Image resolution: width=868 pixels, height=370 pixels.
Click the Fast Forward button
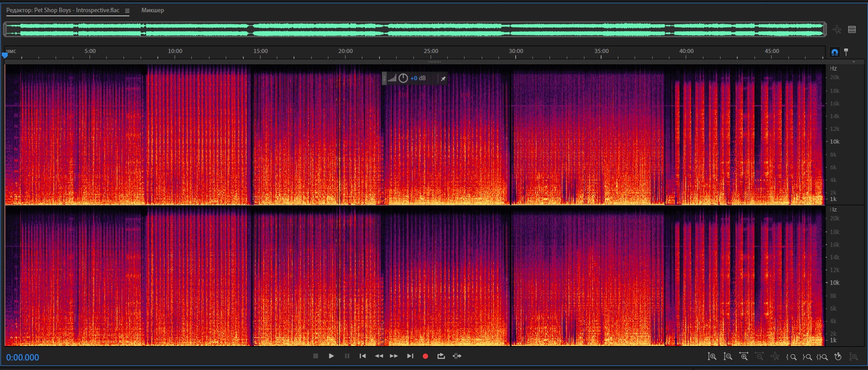click(x=394, y=356)
